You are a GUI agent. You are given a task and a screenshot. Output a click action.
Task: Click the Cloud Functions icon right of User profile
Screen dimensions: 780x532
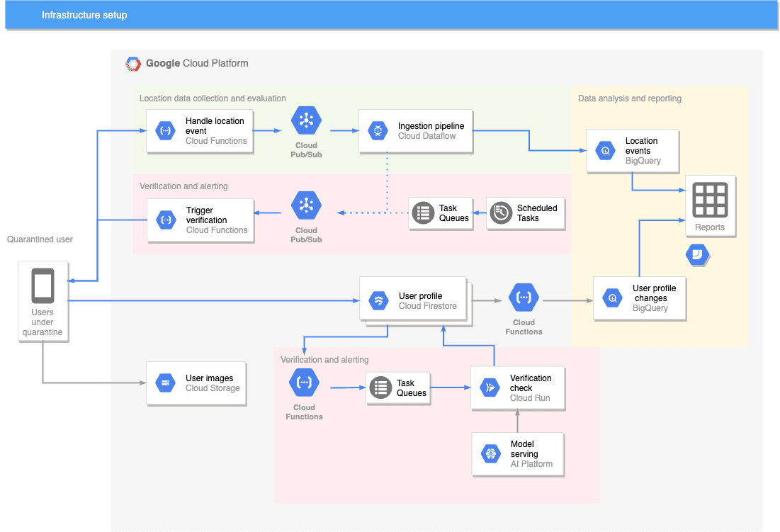(x=524, y=298)
